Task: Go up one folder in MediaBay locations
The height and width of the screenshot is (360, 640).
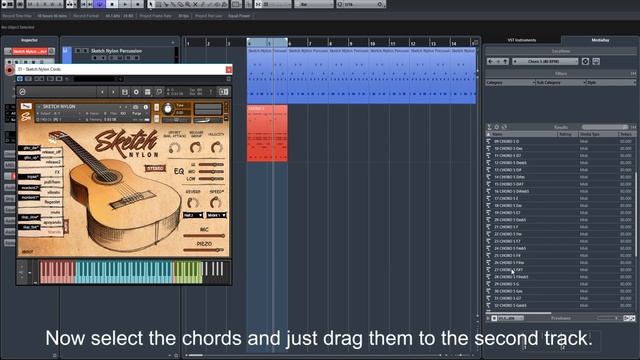Action: (506, 61)
